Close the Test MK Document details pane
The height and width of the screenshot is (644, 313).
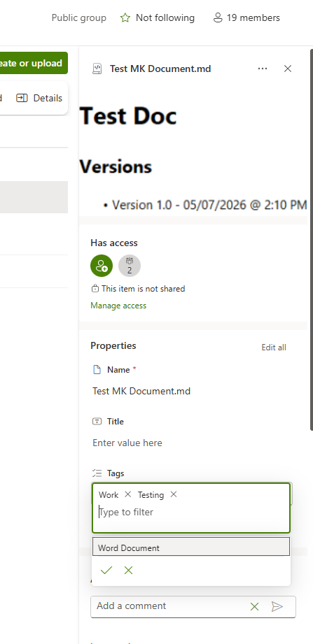(288, 69)
